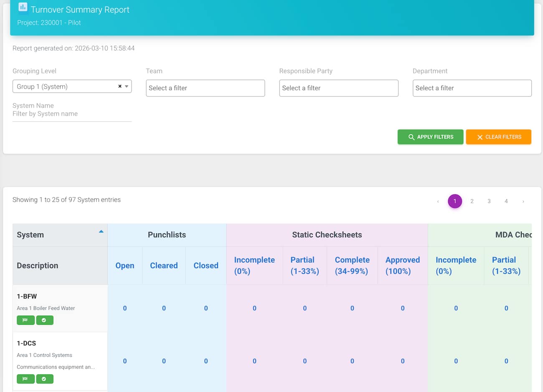Click the checkmark icon under 1-DCS
The width and height of the screenshot is (543, 392).
point(44,379)
